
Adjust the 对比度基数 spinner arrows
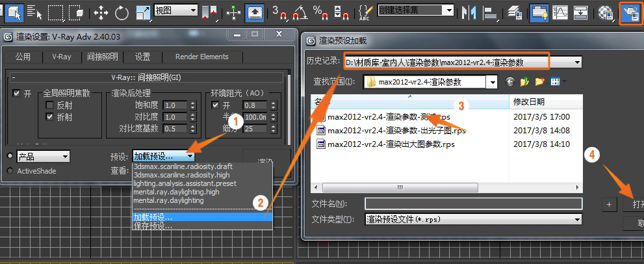[193, 129]
